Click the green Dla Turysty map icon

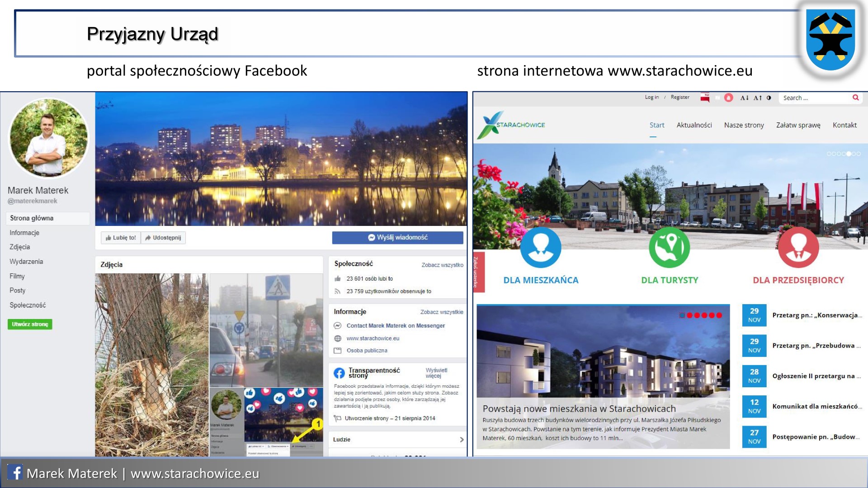point(670,247)
